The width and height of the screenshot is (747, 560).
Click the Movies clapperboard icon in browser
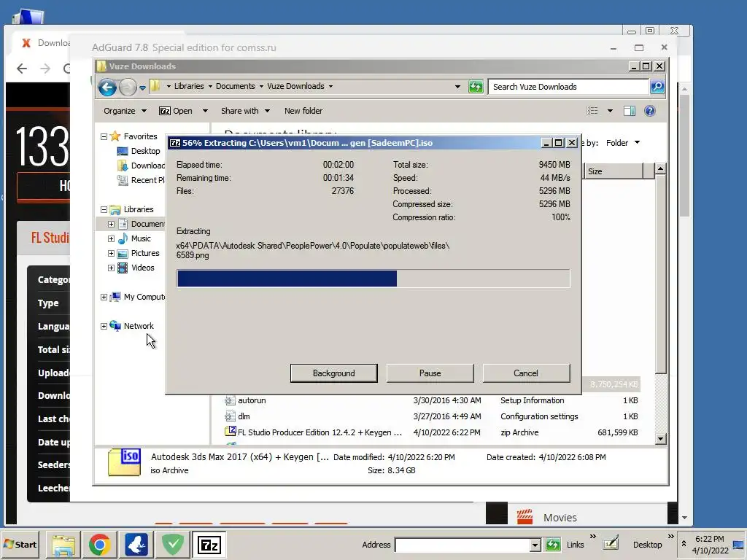tap(525, 517)
